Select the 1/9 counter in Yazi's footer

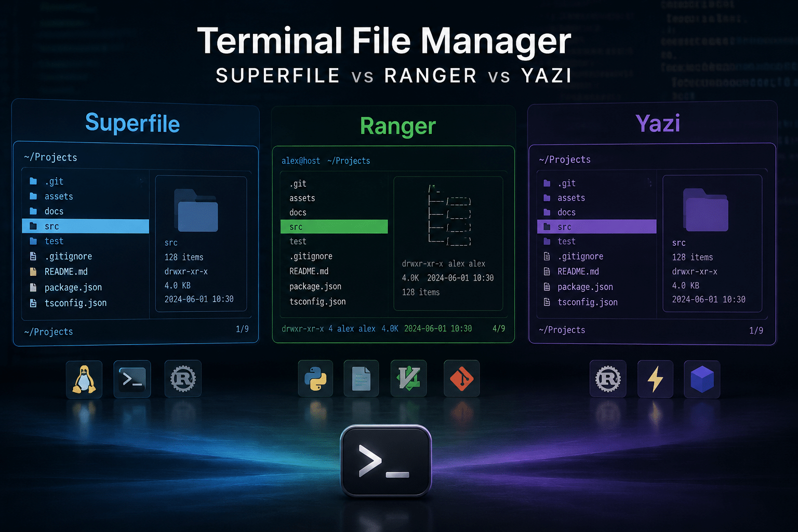756,330
